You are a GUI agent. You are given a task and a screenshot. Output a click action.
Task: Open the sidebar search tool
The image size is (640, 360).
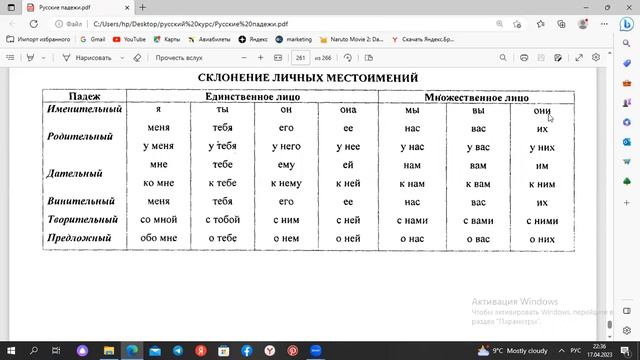[x=627, y=43]
